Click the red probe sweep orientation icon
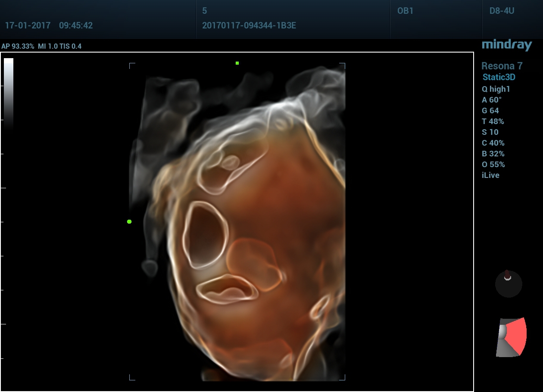The width and height of the screenshot is (543, 392). 511,337
